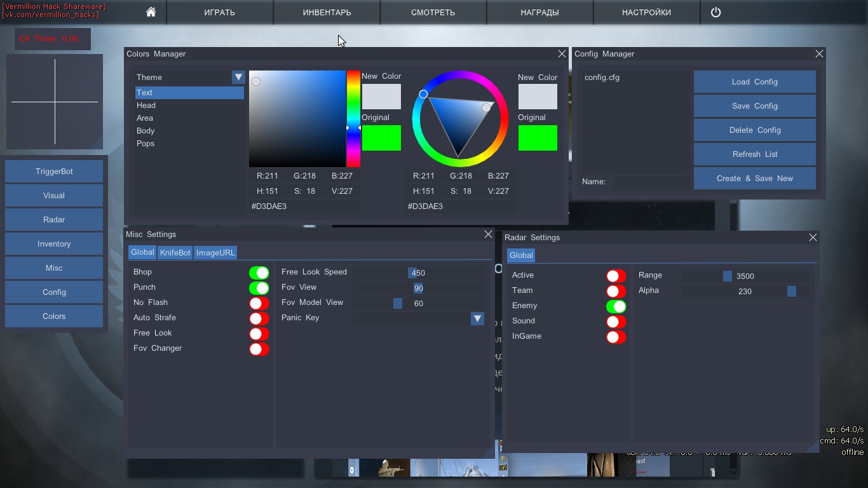This screenshot has height=488, width=868.
Task: Click the green Original color swatch
Action: [x=381, y=138]
